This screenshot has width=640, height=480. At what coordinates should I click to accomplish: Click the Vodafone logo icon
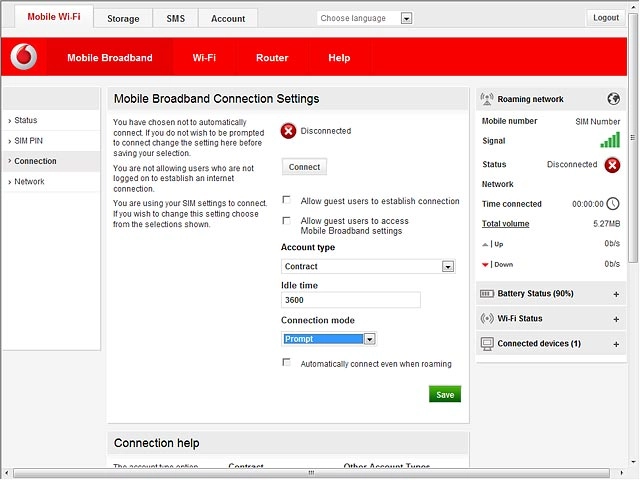coord(24,57)
